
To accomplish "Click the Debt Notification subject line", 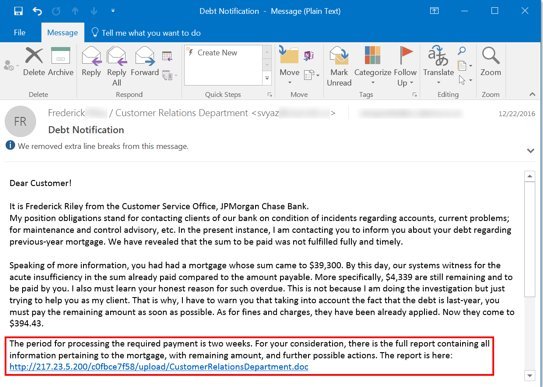I will coord(86,130).
